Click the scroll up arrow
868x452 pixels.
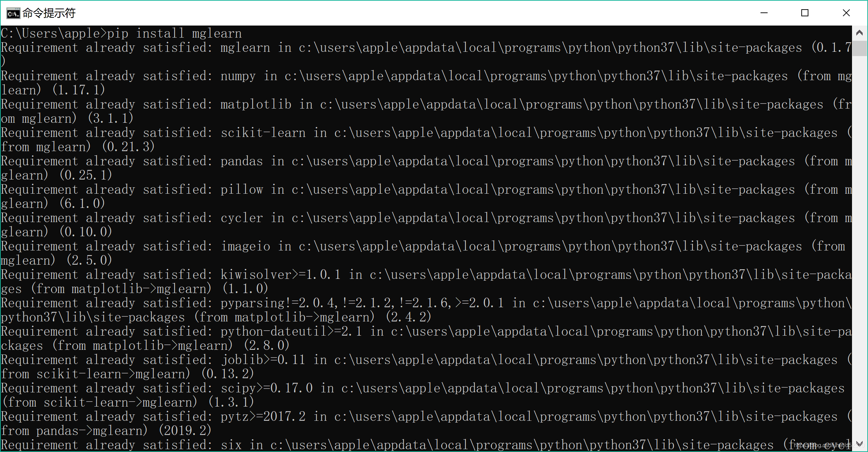[x=859, y=33]
